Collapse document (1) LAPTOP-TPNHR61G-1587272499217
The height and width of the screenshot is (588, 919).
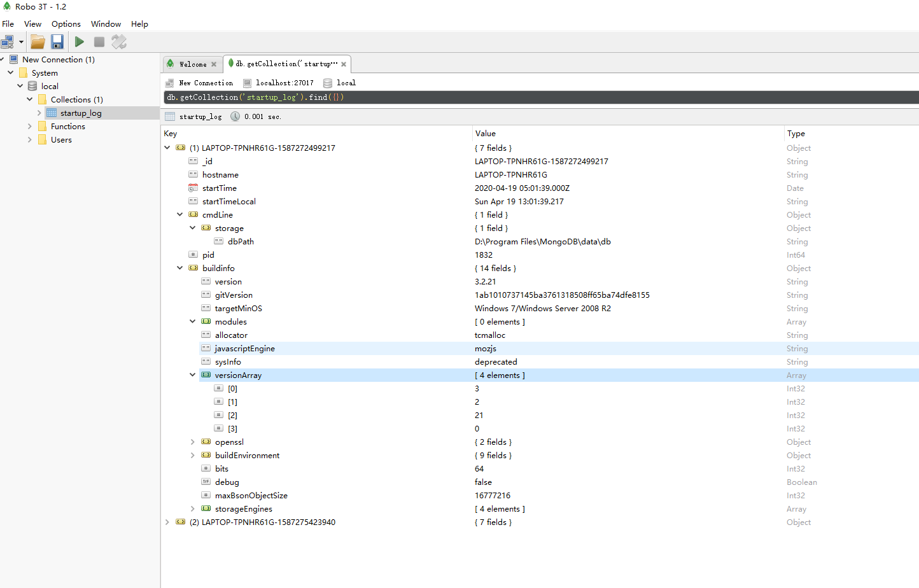(x=167, y=148)
